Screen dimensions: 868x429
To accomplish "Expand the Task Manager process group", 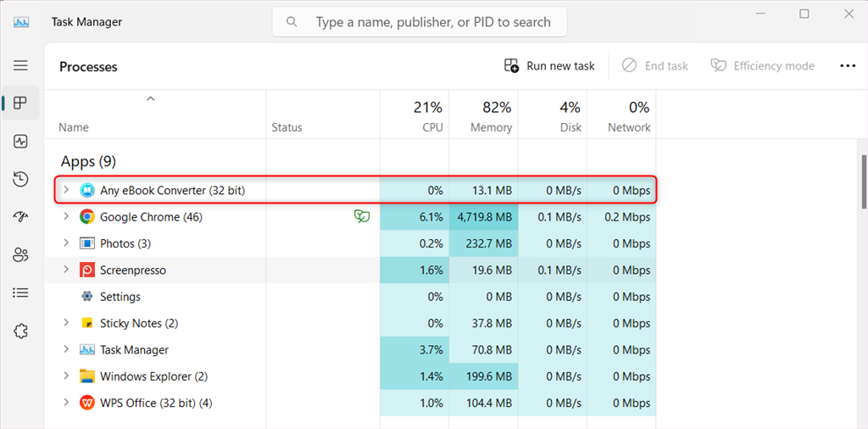I will 66,349.
